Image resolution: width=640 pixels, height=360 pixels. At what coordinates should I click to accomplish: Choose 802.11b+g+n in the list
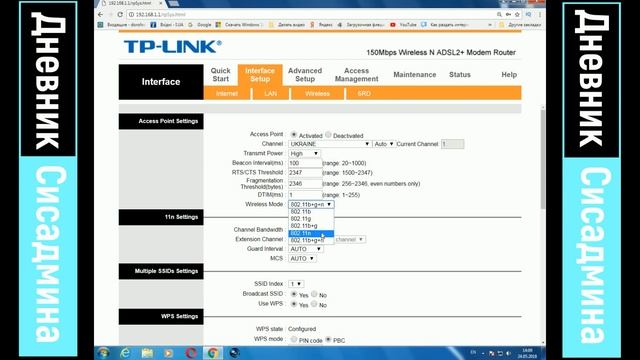311,240
